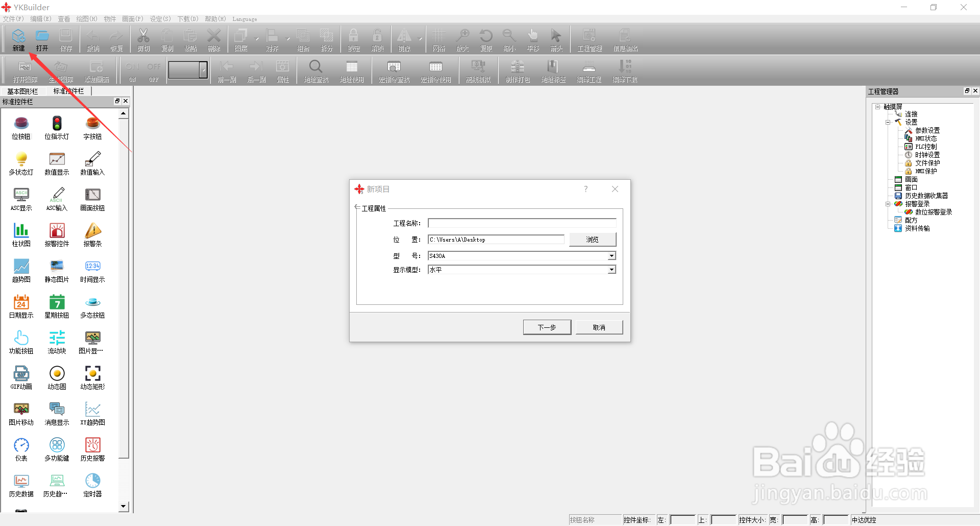This screenshot has height=526, width=980.
Task: Select 资料传输 in project tree
Action: tap(917, 229)
